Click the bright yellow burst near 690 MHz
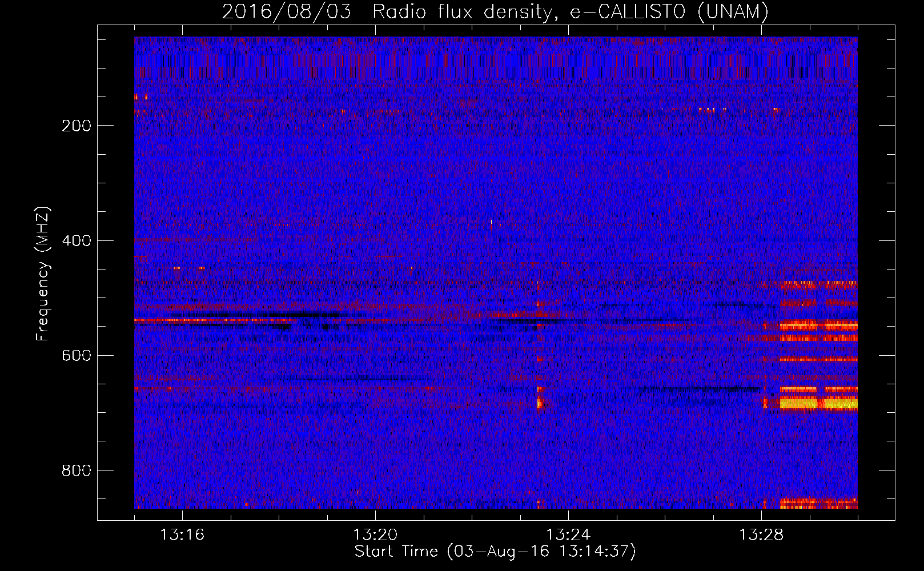This screenshot has width=924, height=571. (818, 404)
